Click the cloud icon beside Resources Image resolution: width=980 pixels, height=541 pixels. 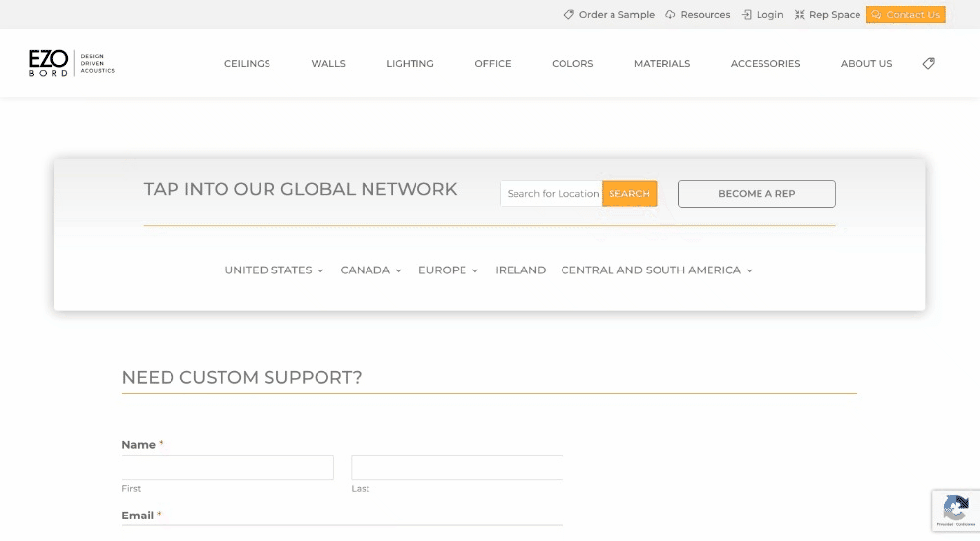(670, 15)
